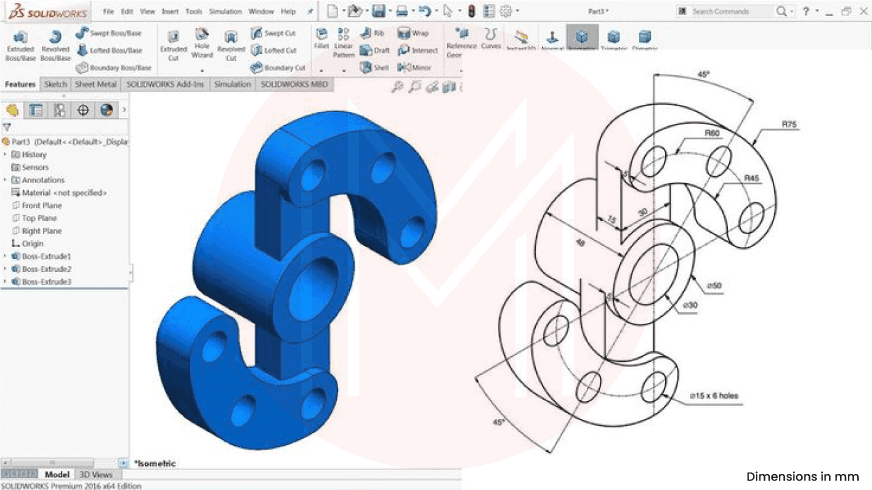Switch to the Sketch tab

pyautogui.click(x=56, y=85)
